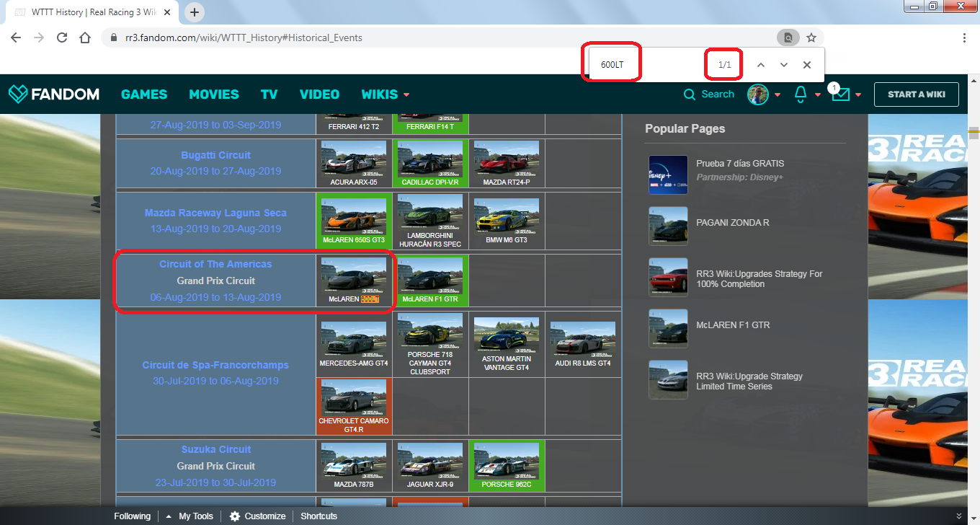
Task: Open Circuit de Spa-Francorchamps link
Action: pos(215,365)
